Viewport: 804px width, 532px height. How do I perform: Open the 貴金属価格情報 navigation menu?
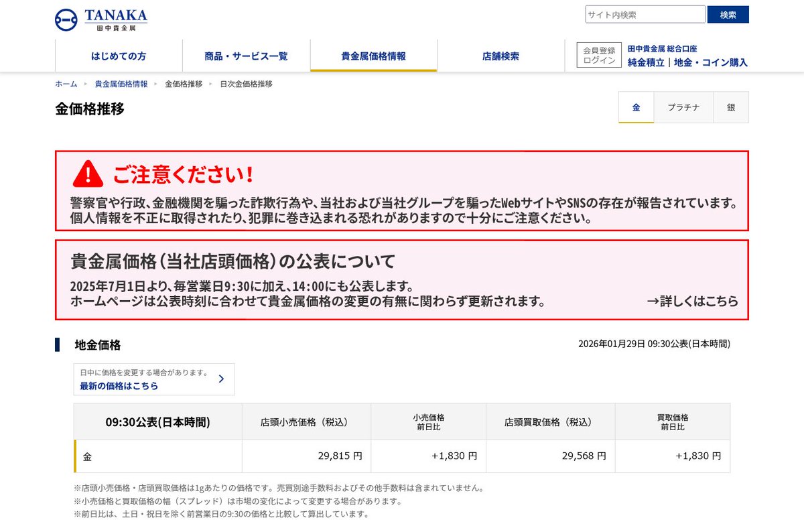pyautogui.click(x=373, y=56)
